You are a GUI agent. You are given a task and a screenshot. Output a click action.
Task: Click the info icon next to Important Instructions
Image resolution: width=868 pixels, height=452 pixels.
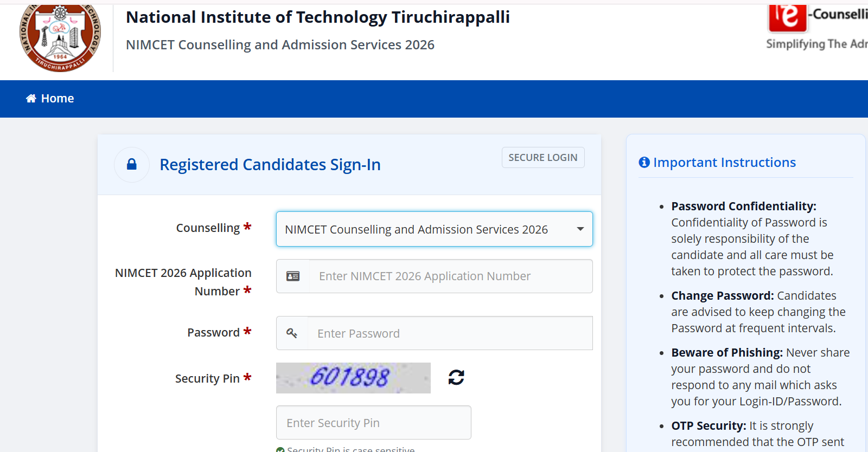coord(644,163)
